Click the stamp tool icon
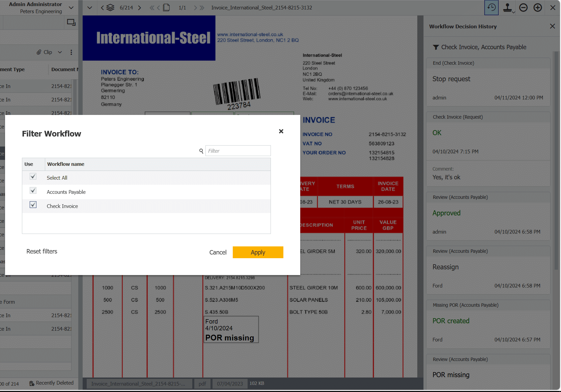This screenshot has width=561, height=392. coord(507,7)
